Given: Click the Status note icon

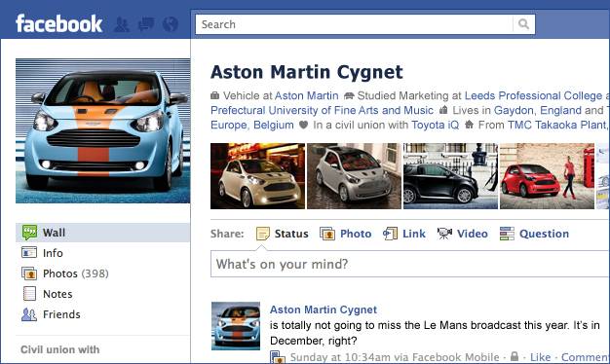Looking at the screenshot, I should tap(262, 234).
